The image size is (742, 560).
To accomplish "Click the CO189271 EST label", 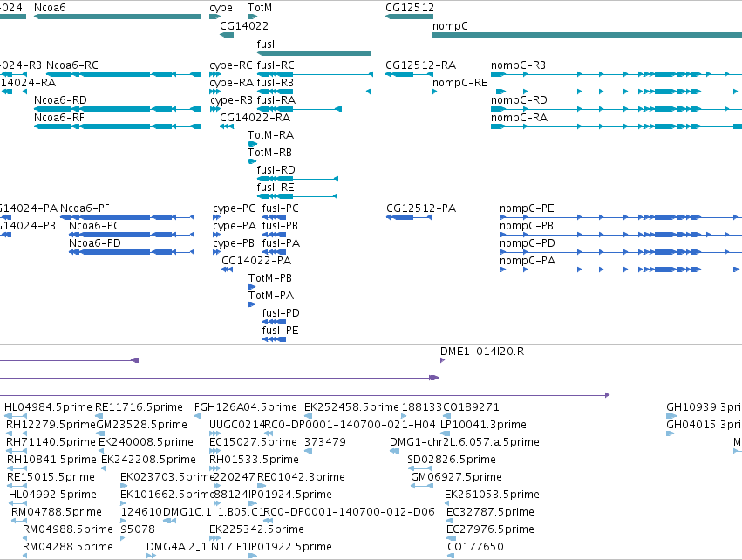I will click(471, 407).
